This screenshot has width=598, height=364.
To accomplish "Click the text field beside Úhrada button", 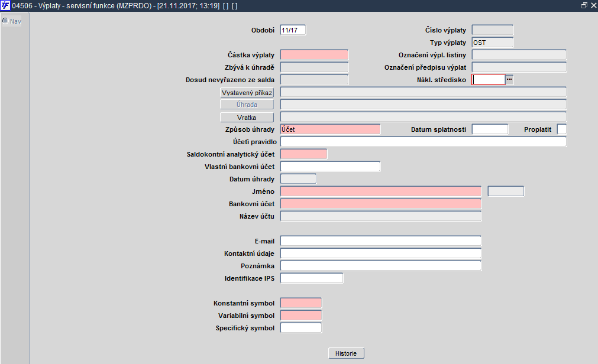I will tap(424, 105).
